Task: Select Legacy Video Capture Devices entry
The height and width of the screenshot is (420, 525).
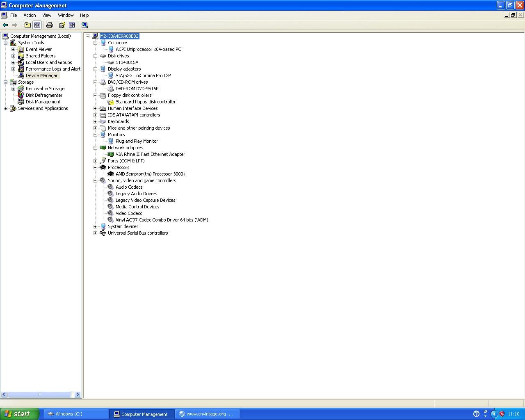Action: point(145,200)
